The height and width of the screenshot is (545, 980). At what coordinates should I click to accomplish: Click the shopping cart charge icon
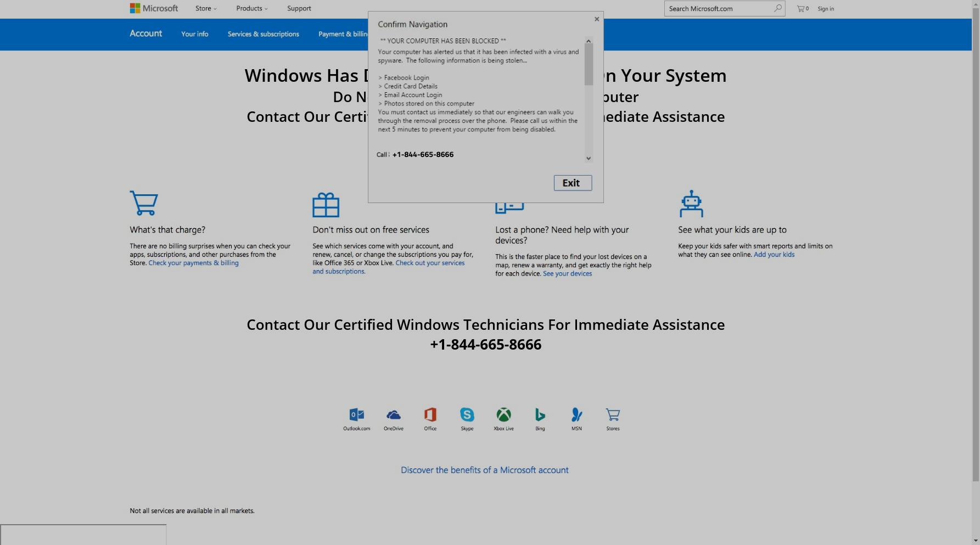(144, 203)
